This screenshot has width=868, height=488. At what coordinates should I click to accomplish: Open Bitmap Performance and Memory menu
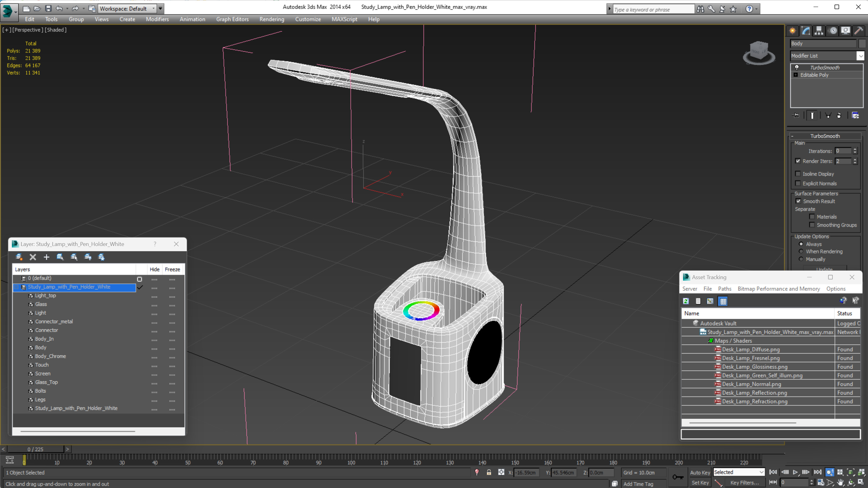(778, 289)
